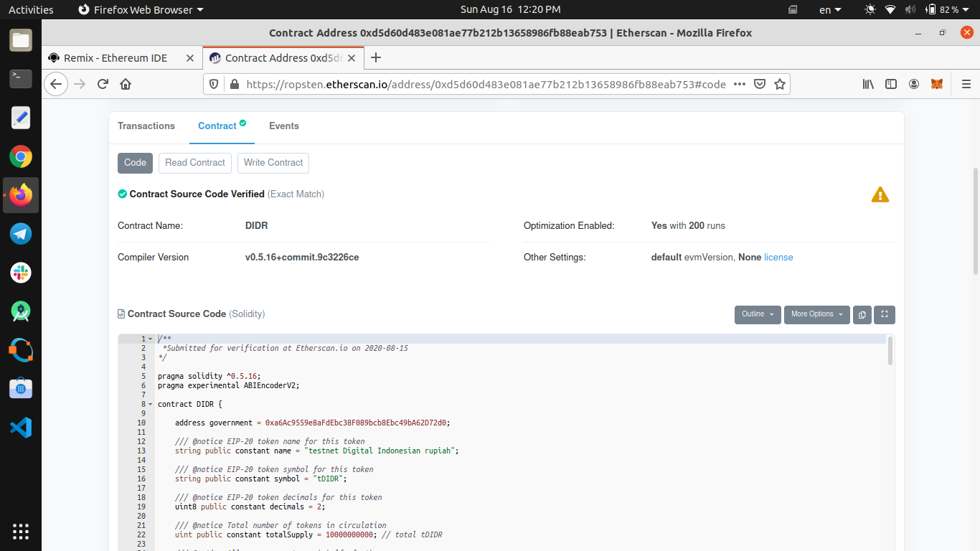Toggle the Firefox sidebar view
This screenshot has width=980, height=551.
tap(891, 84)
